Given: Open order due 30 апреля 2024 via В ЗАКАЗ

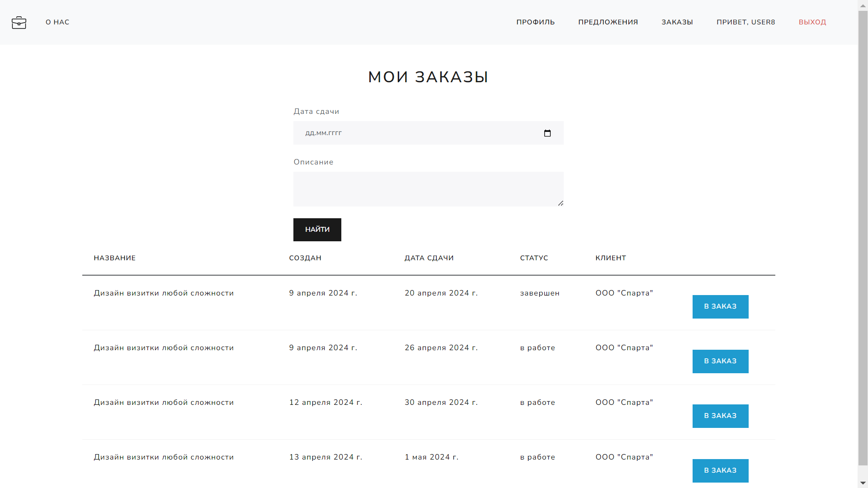Looking at the screenshot, I should 720,416.
